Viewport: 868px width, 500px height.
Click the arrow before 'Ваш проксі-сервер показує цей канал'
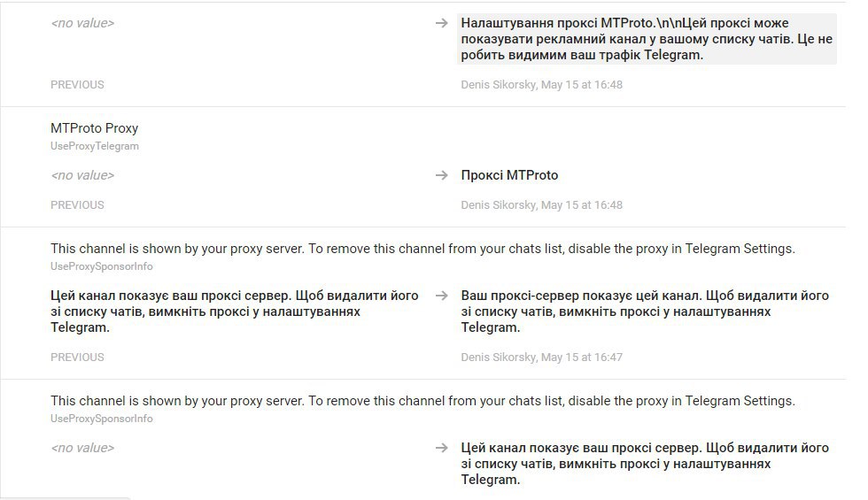click(441, 296)
